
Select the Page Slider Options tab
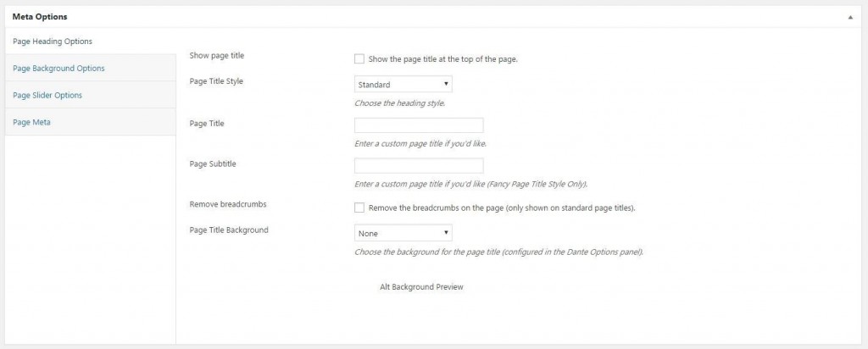[47, 95]
